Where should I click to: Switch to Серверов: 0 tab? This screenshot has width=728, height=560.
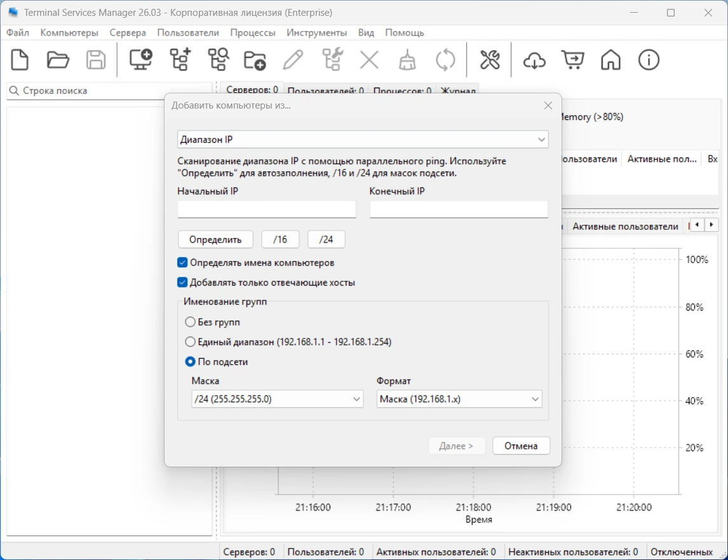(x=252, y=89)
